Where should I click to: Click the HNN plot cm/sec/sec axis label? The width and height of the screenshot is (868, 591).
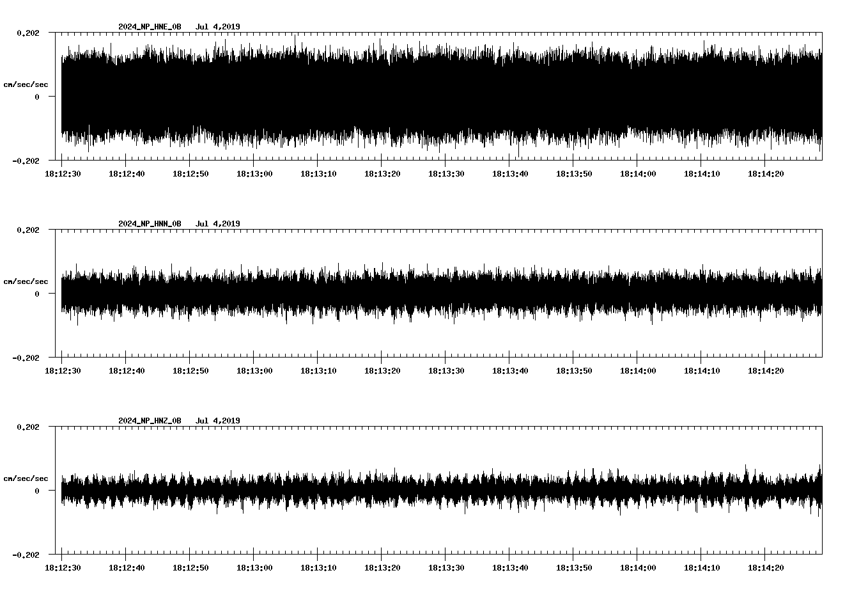pos(26,281)
